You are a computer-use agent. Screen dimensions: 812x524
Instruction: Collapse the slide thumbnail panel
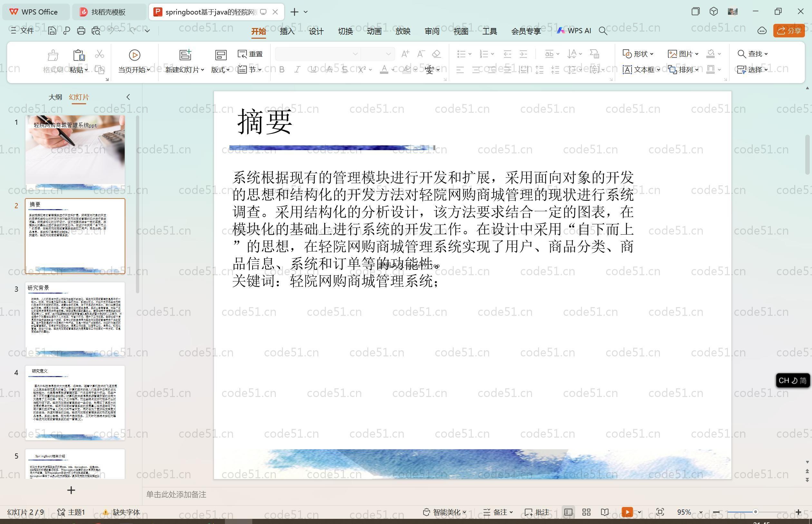tap(128, 97)
